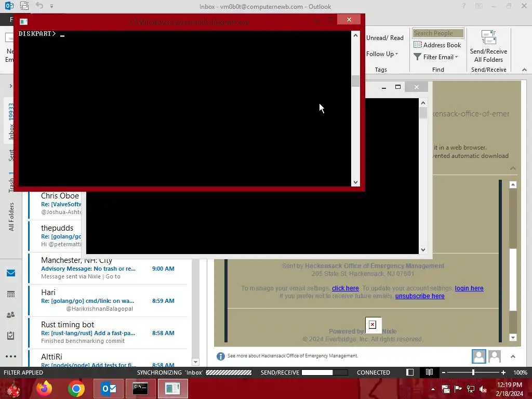The height and width of the screenshot is (399, 532).
Task: Click the zoom slider handle
Action: (x=473, y=373)
